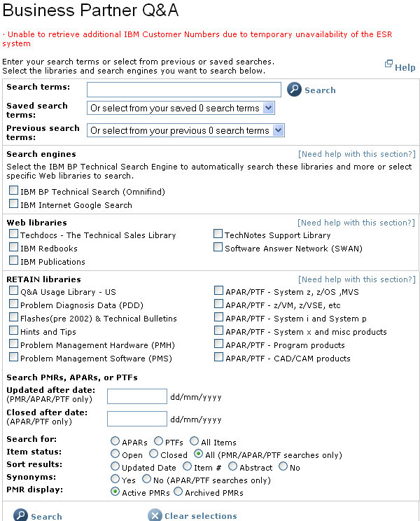
Task: Check APAR/PTF - Program products
Action: (x=219, y=344)
